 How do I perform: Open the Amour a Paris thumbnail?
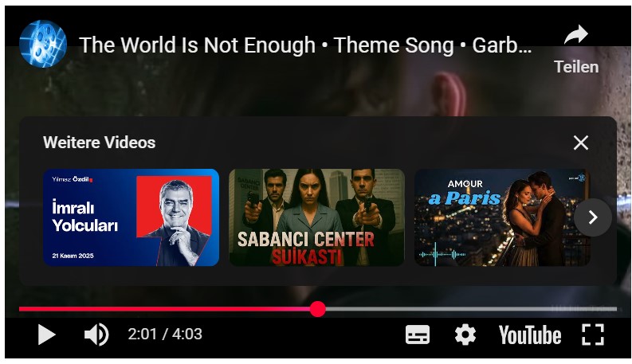point(502,217)
